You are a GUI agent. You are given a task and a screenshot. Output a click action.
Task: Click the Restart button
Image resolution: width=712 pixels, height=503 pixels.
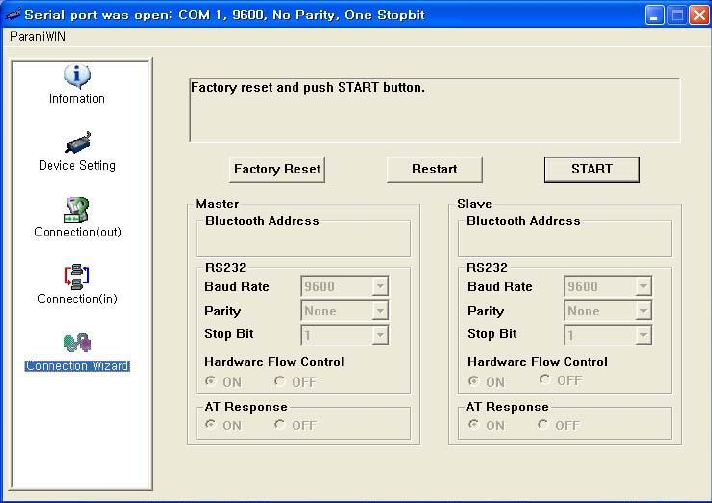tap(435, 169)
